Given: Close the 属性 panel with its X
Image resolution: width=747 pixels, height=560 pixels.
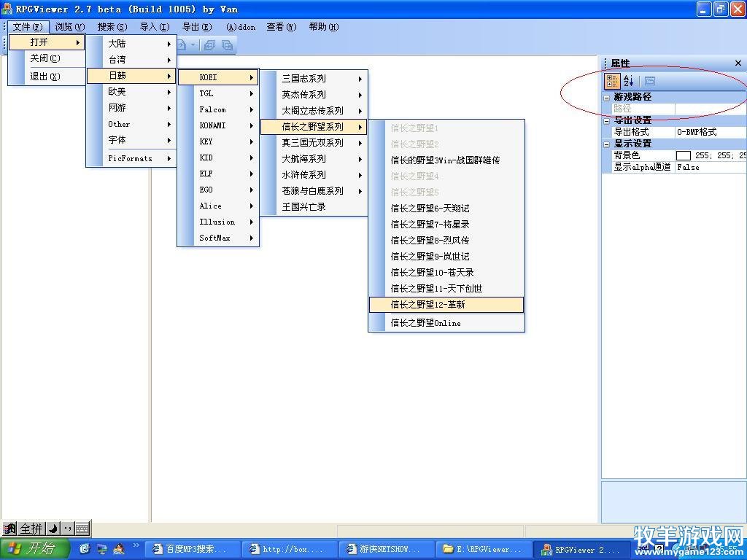Looking at the screenshot, I should point(738,63).
